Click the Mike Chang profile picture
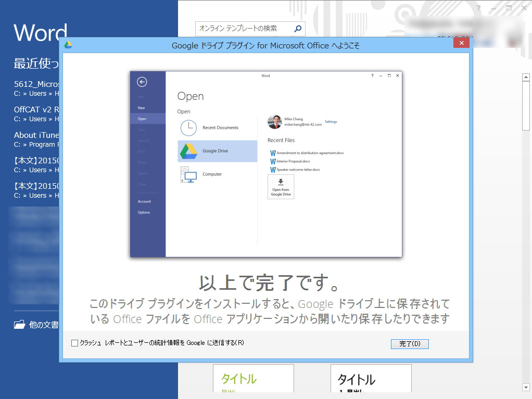This screenshot has width=532, height=399. pyautogui.click(x=274, y=122)
